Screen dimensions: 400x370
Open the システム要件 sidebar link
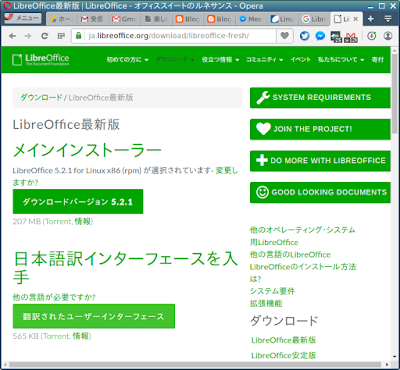pos(272,291)
